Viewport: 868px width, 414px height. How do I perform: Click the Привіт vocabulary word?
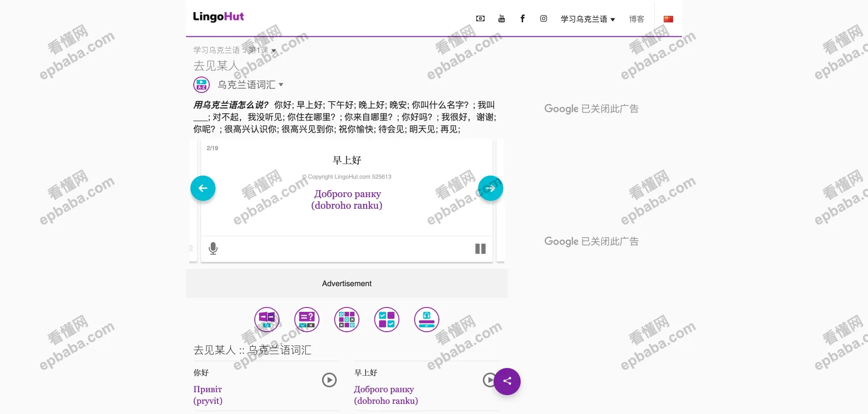[x=208, y=389]
